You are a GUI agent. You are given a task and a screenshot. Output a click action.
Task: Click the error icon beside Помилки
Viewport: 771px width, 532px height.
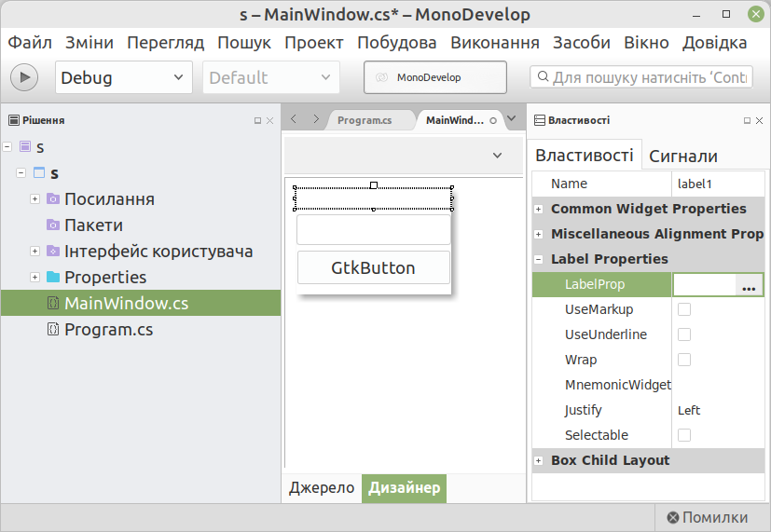pos(672,518)
